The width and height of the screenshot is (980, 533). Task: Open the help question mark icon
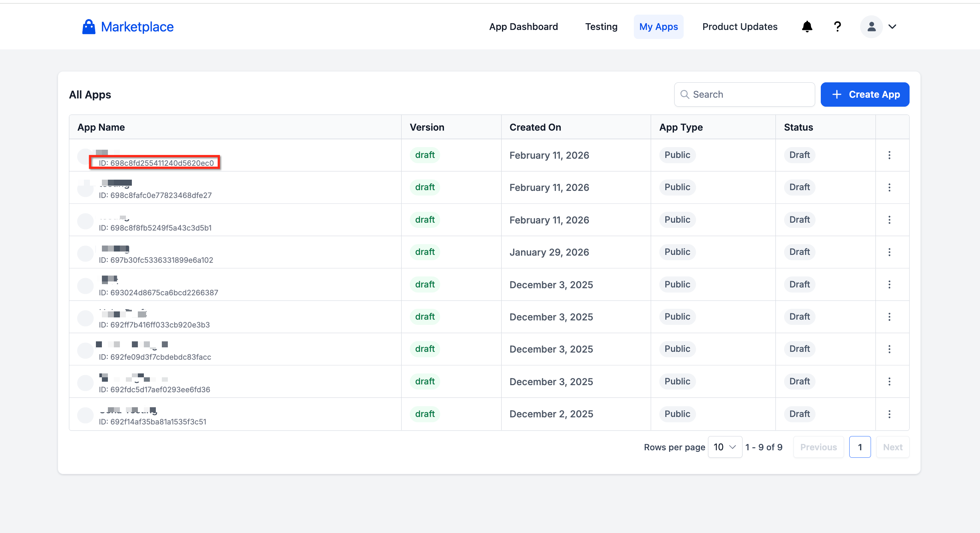tap(837, 27)
